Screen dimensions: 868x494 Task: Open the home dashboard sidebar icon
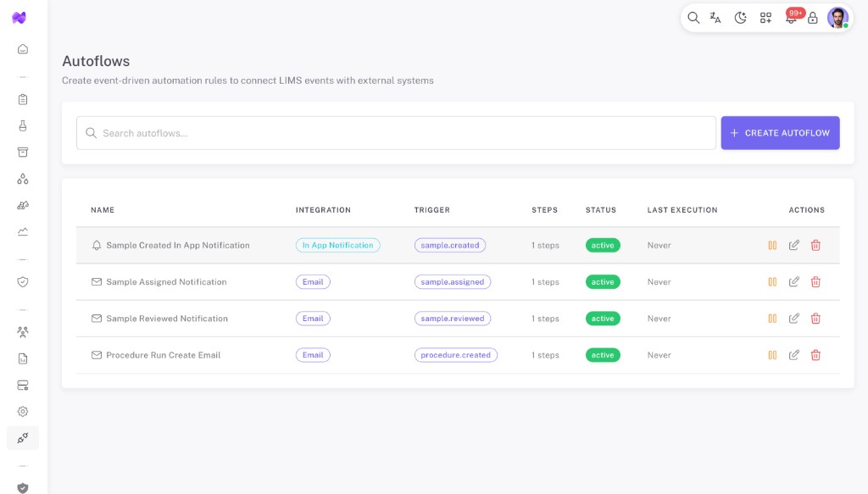pyautogui.click(x=23, y=49)
